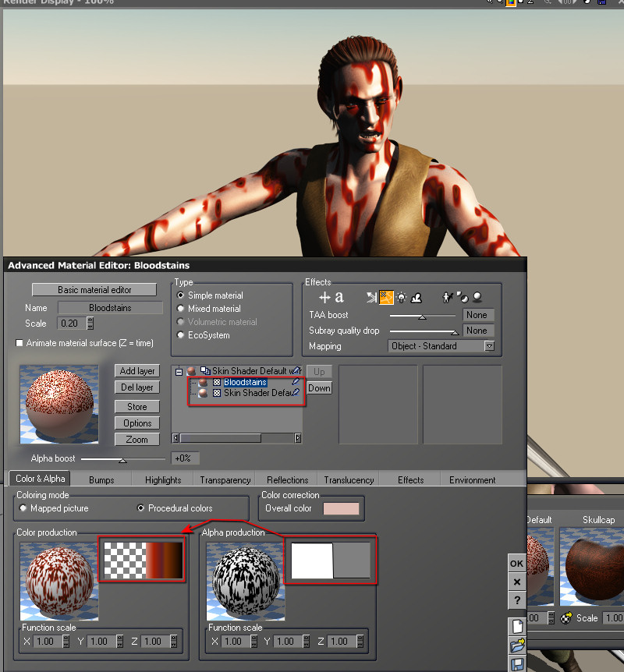This screenshot has height=672, width=624.
Task: Select the Mixed material radio button
Action: 182,309
